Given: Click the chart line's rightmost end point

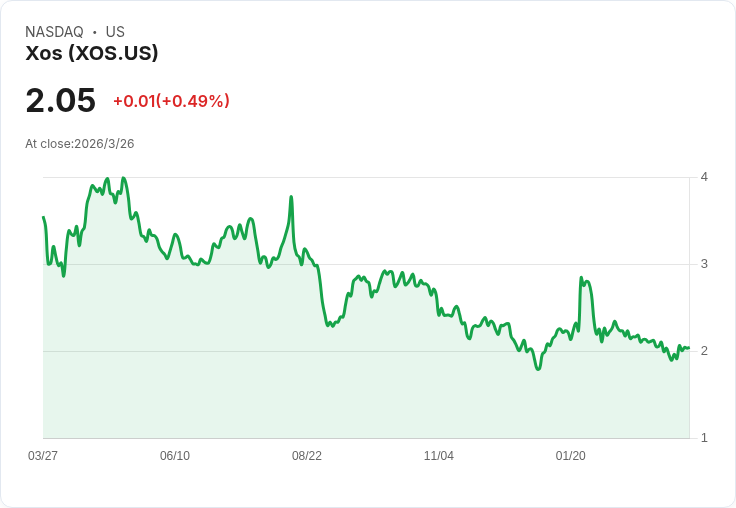Looking at the screenshot, I should (x=689, y=347).
